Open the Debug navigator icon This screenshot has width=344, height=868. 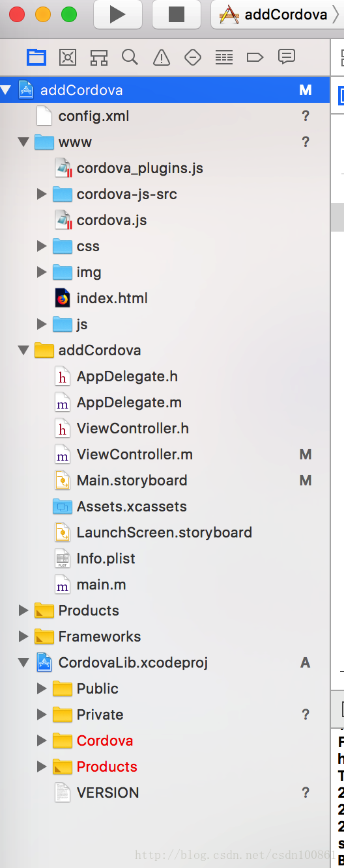[224, 57]
